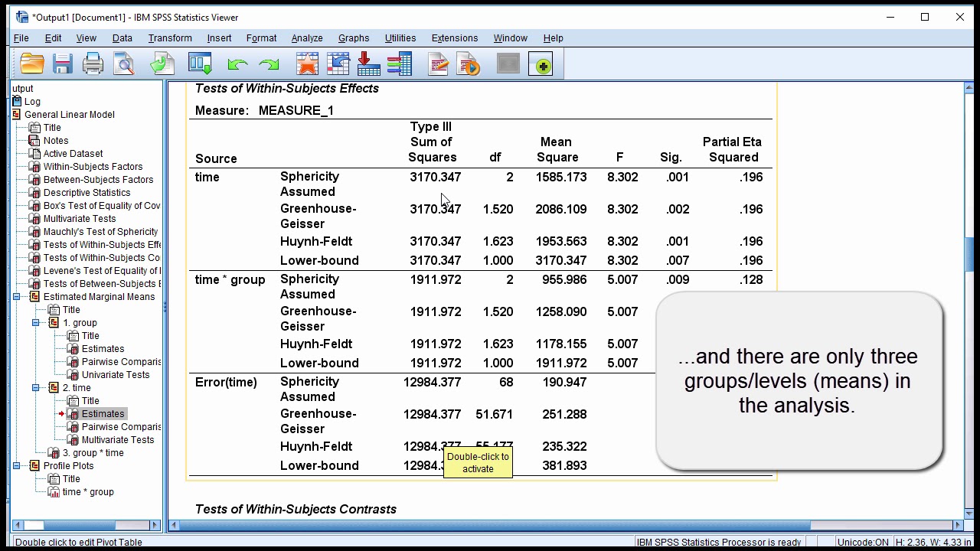Screen dimensions: 980x551
Task: Click the outline pane horizontal scrollbar
Action: pos(86,525)
